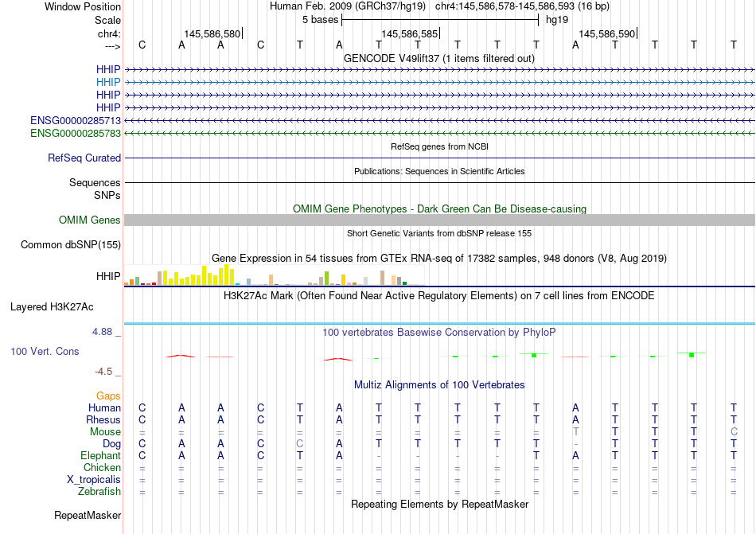Open the green ENSG00000285783 gene label
The image size is (756, 534).
[x=76, y=133]
